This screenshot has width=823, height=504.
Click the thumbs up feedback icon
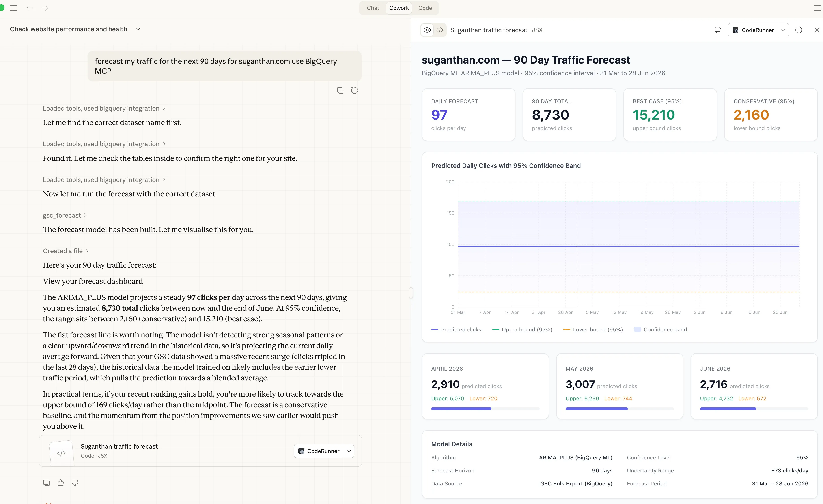coord(60,483)
